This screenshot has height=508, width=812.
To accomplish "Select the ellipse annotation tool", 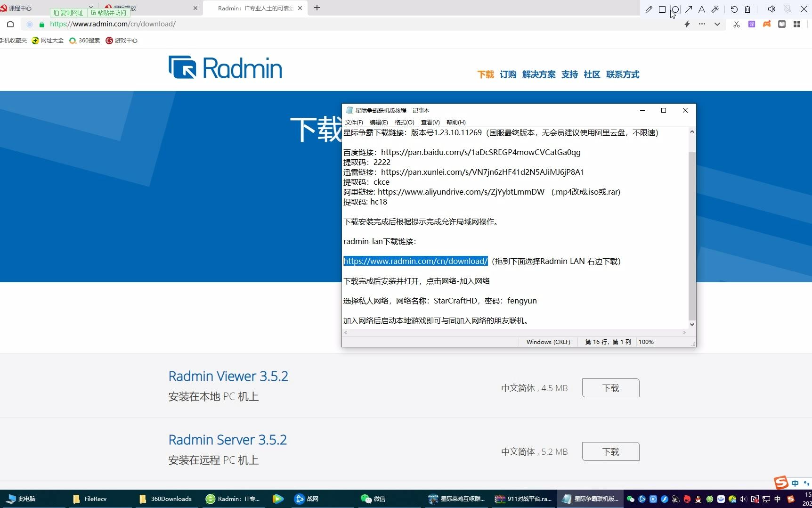I will point(675,9).
